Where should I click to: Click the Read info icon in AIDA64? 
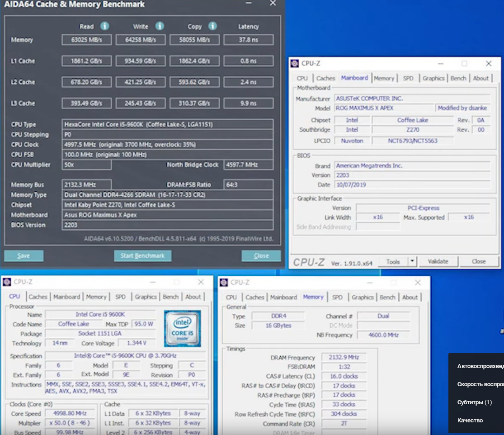tap(104, 26)
